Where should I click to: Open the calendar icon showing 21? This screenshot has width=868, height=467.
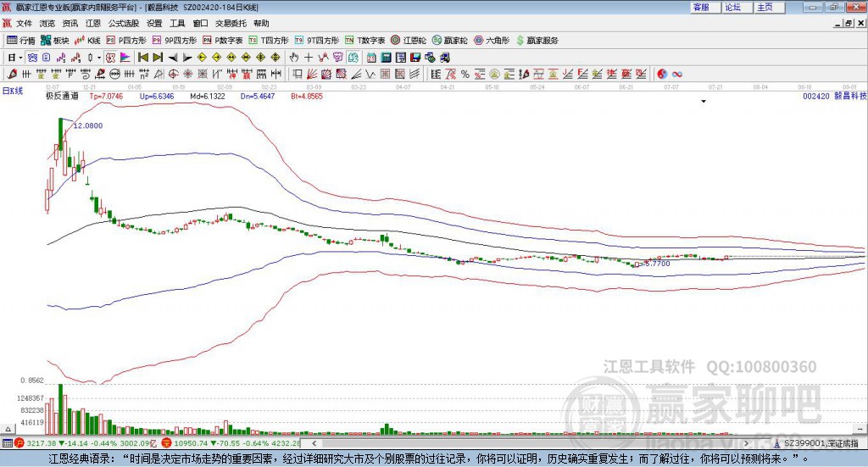click(x=371, y=58)
